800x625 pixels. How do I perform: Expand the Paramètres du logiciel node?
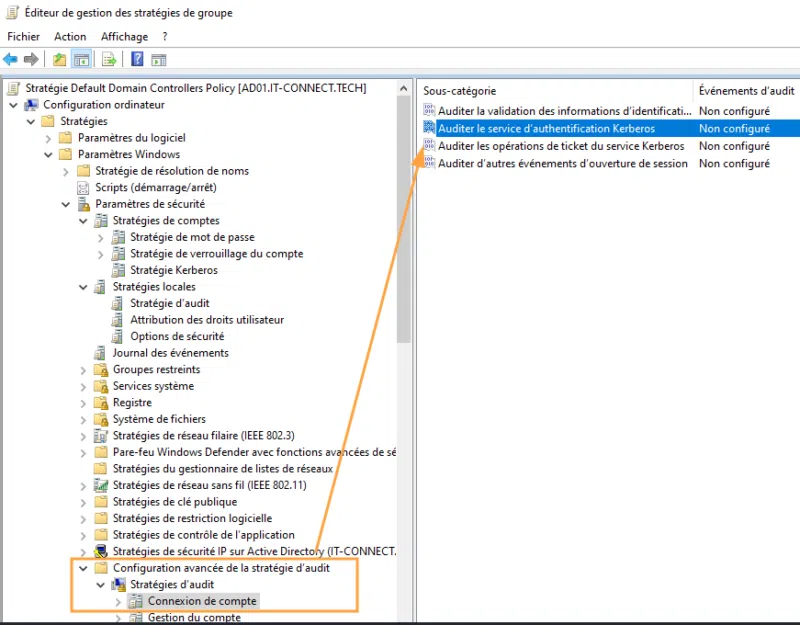48,138
